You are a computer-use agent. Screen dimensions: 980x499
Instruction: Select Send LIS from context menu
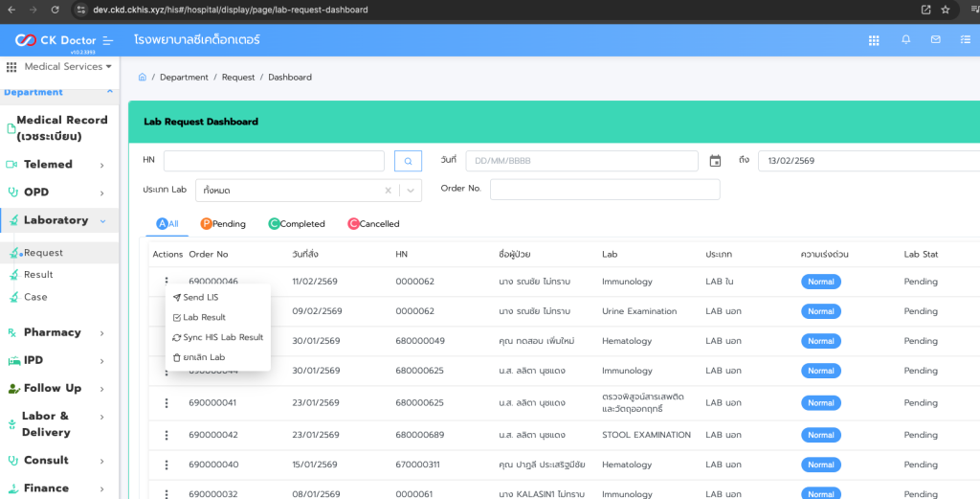pyautogui.click(x=200, y=298)
